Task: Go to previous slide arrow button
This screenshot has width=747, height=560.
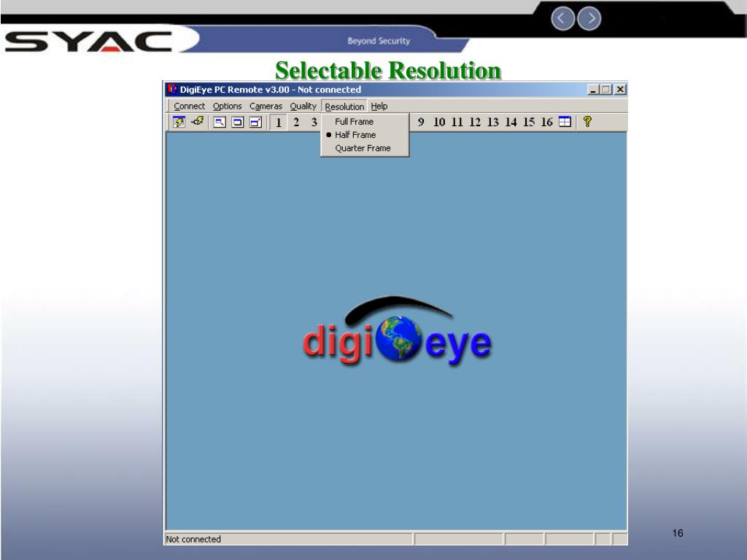Action: (x=562, y=18)
